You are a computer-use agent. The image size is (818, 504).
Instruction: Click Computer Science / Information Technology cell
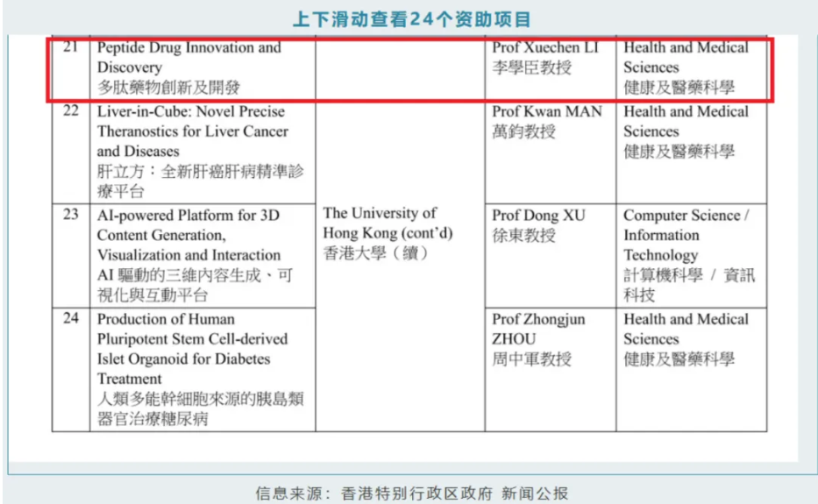coord(686,235)
